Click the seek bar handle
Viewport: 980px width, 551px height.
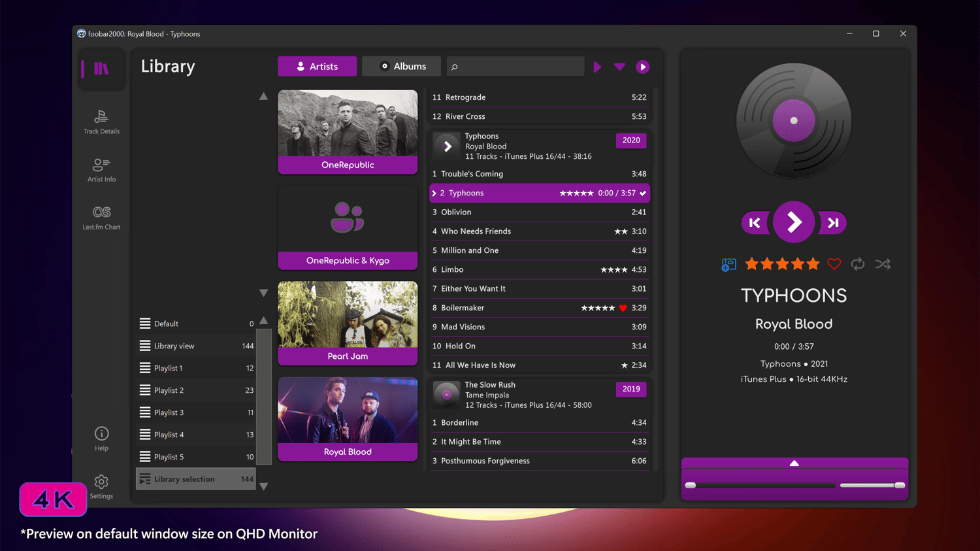pyautogui.click(x=691, y=485)
